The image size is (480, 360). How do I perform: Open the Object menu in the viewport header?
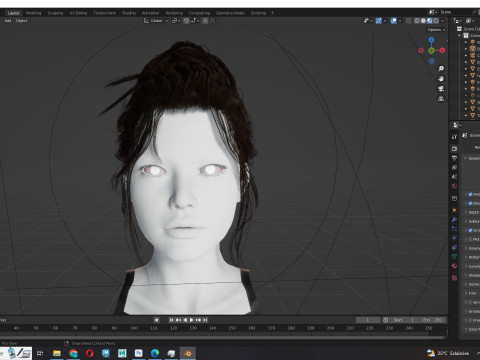tap(21, 21)
